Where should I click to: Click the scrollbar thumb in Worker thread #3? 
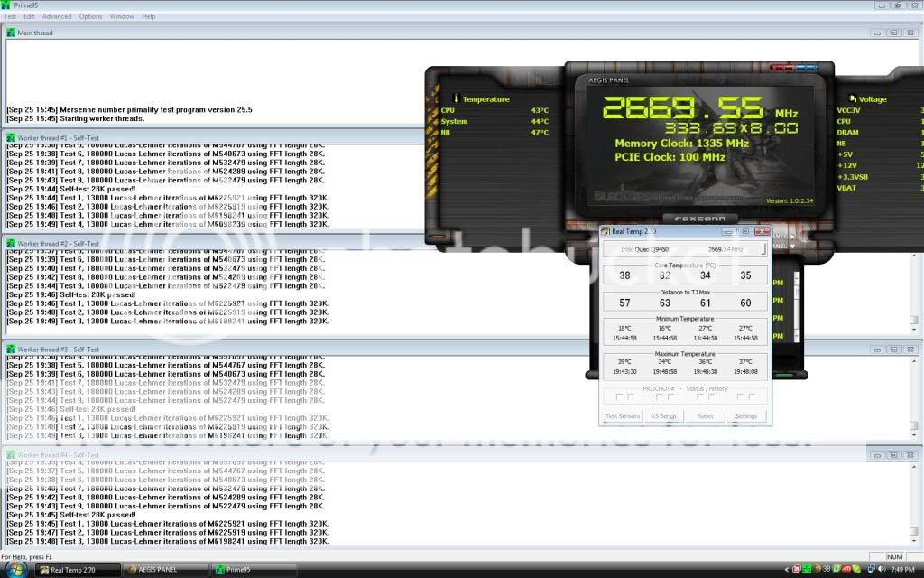[x=914, y=426]
